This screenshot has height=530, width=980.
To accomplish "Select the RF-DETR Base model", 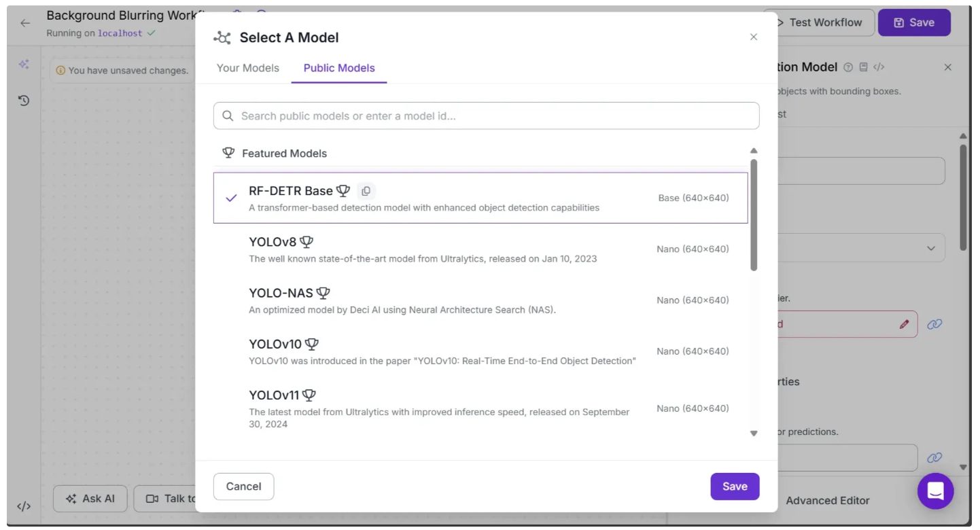I will tap(480, 198).
